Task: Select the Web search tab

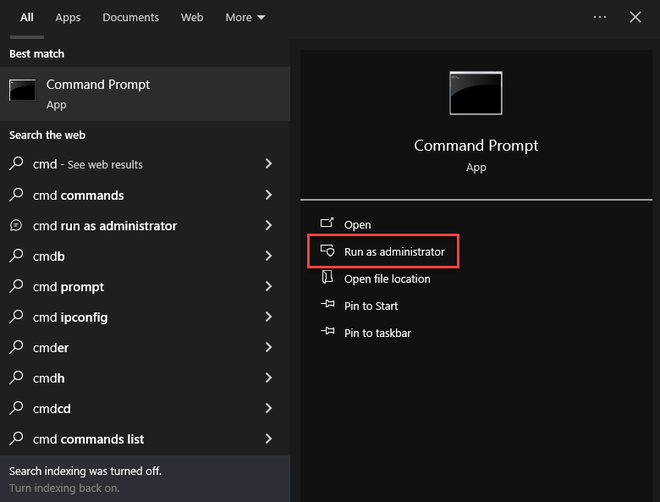Action: coord(192,17)
